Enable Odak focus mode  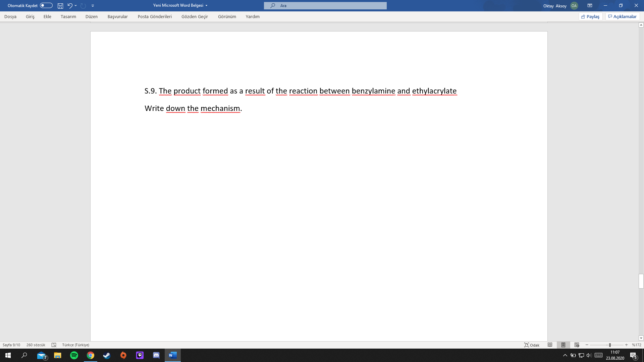(x=532, y=345)
